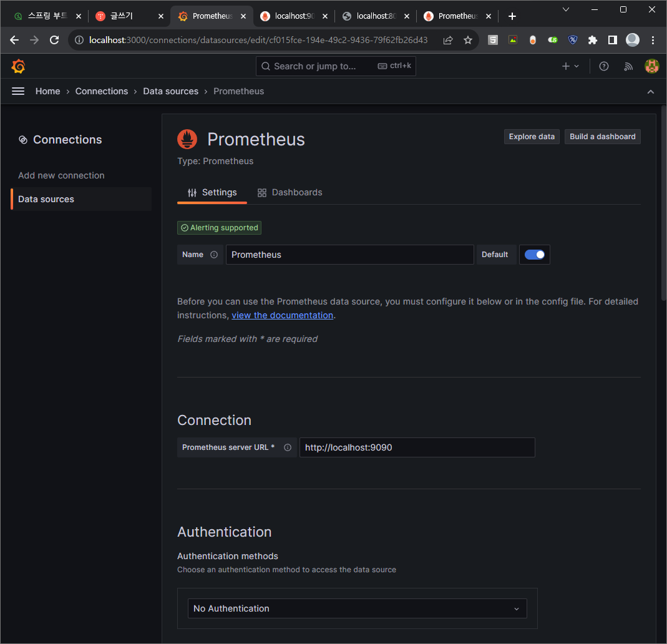
Task: Open the help question mark icon
Action: point(603,66)
